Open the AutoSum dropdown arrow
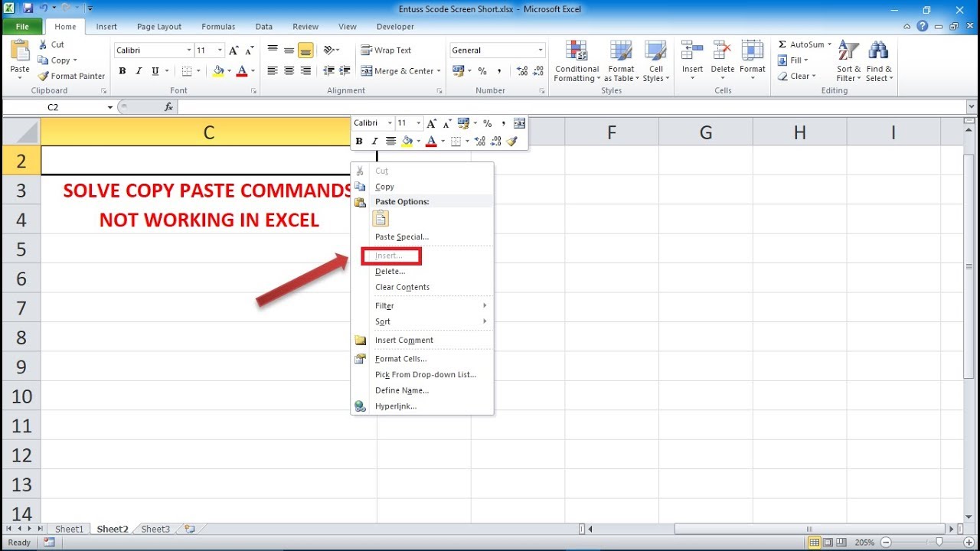 [x=829, y=44]
